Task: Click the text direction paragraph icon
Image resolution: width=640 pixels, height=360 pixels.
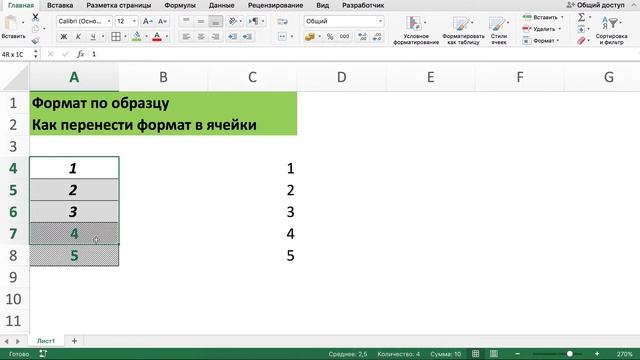Action: pyautogui.click(x=253, y=21)
